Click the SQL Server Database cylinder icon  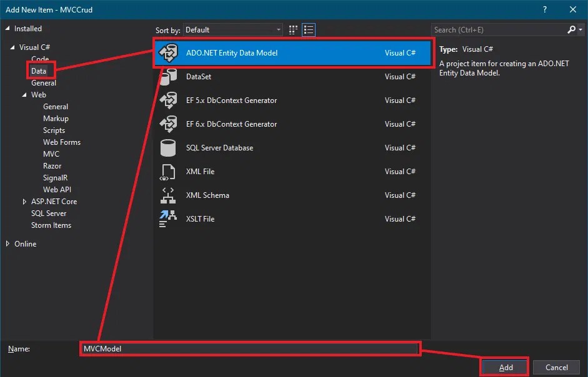tap(168, 148)
